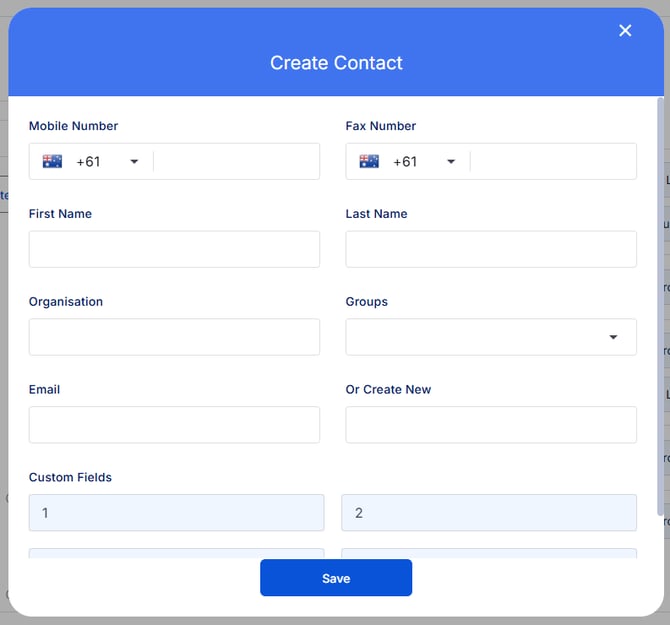Save the new contact

(336, 578)
